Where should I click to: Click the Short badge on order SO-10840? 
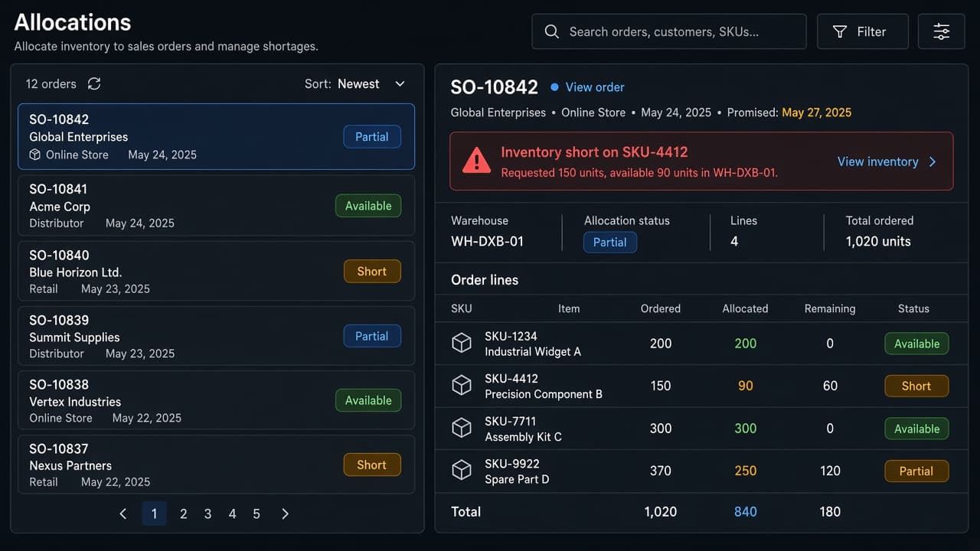pyautogui.click(x=372, y=271)
